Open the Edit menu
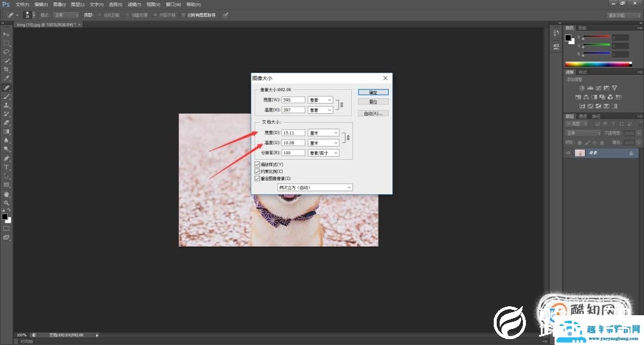Screen dimensions: 644x345 (x=41, y=5)
